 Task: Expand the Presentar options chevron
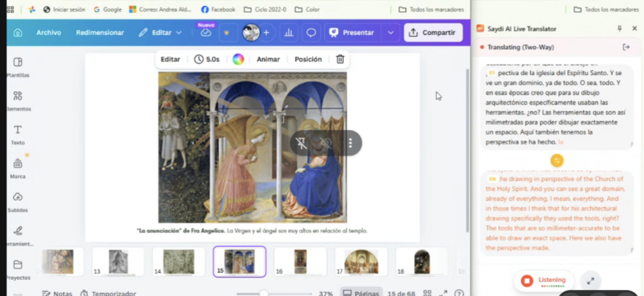(x=390, y=32)
